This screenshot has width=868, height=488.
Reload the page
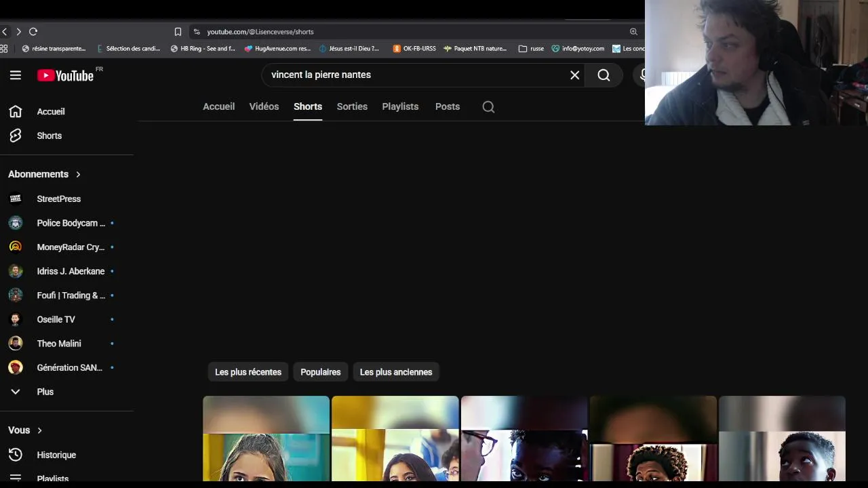[x=33, y=32]
